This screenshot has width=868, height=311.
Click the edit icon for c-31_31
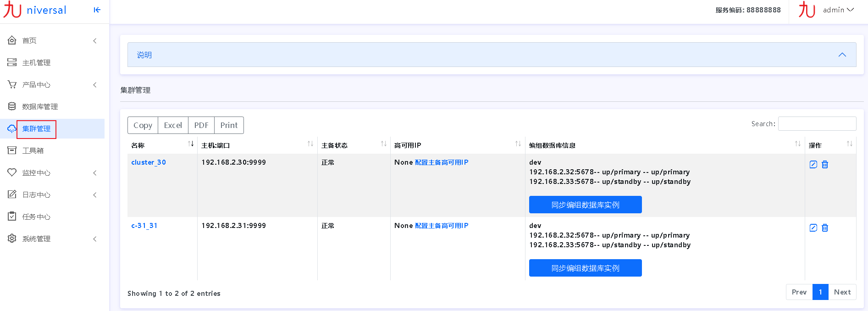point(813,228)
